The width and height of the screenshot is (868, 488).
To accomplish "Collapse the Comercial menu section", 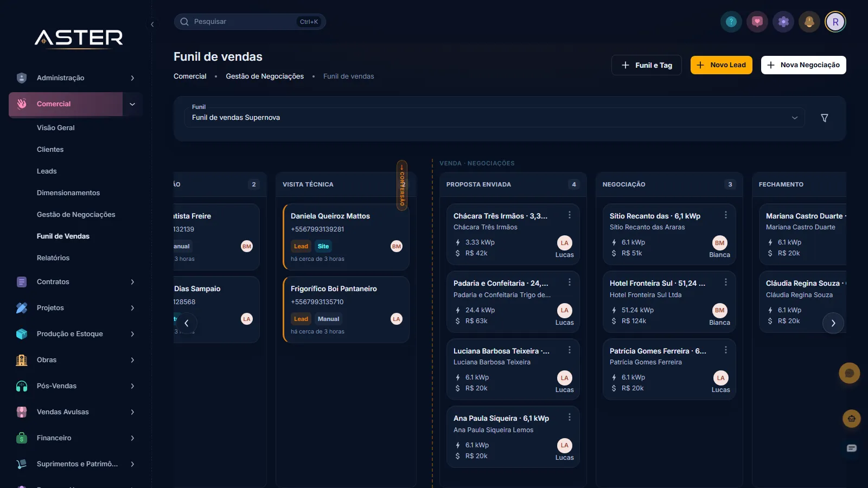I will point(132,104).
